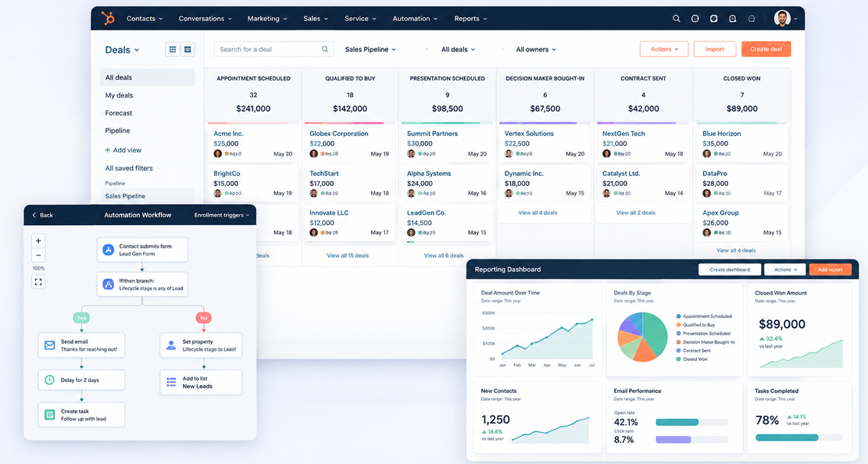868x464 pixels.
Task: Click the owner avatar on the Blue Horizon card
Action: coord(706,153)
